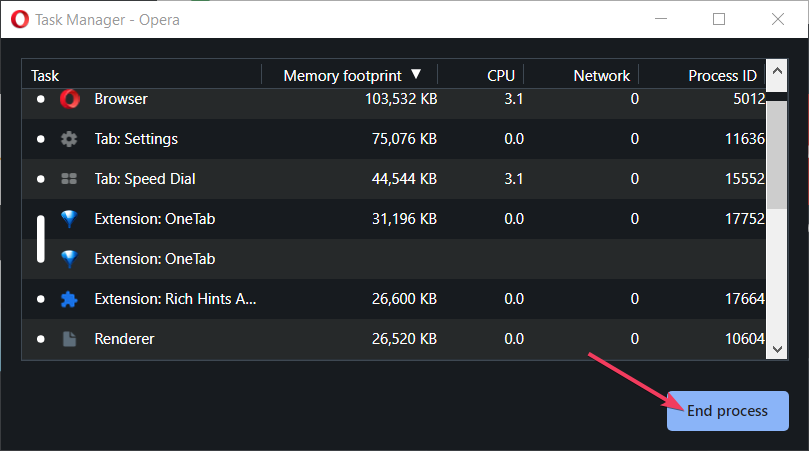Click the Speed Dial grid icon

pos(69,179)
